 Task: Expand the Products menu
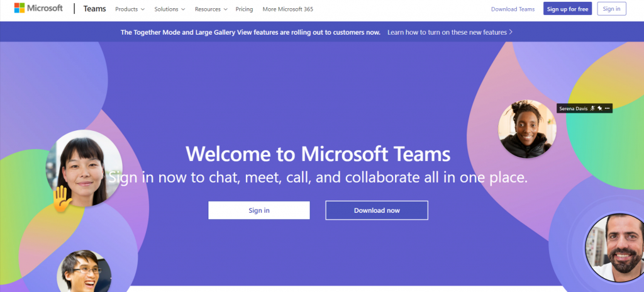(x=130, y=9)
